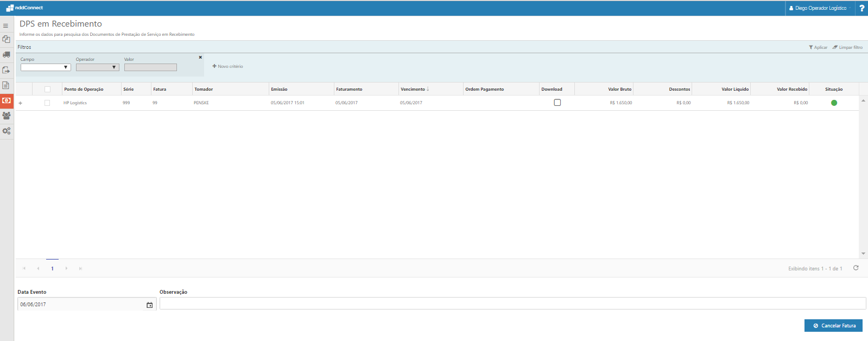Open the Campo dropdown in filters
The width and height of the screenshot is (868, 341).
coord(46,67)
